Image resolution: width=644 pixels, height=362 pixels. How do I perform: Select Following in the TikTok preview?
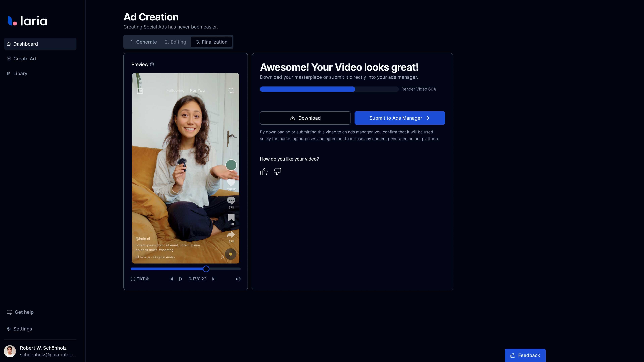point(175,90)
